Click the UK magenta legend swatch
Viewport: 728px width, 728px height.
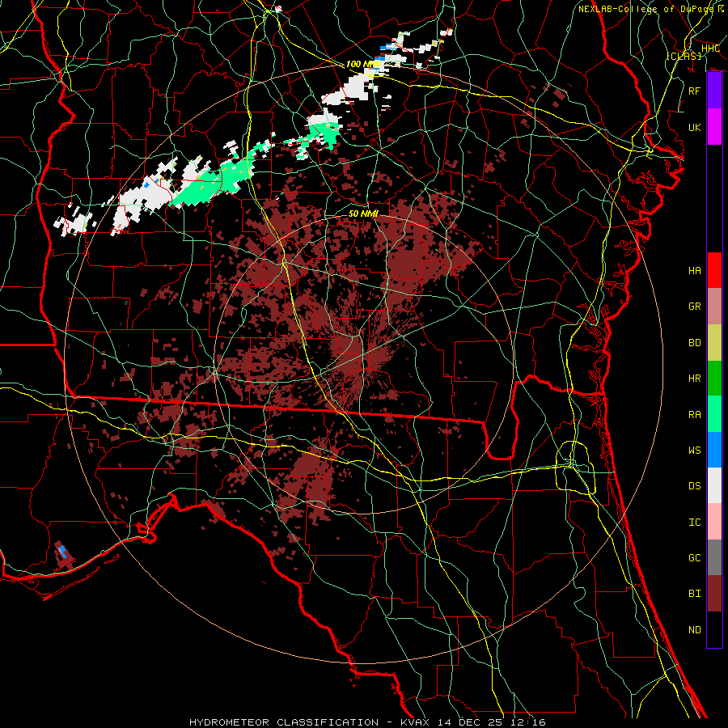click(x=714, y=127)
